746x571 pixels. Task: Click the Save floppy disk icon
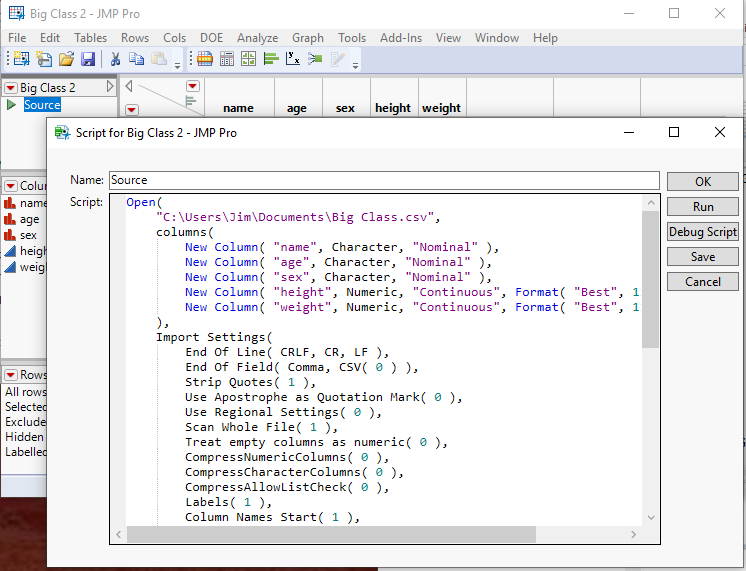point(88,59)
